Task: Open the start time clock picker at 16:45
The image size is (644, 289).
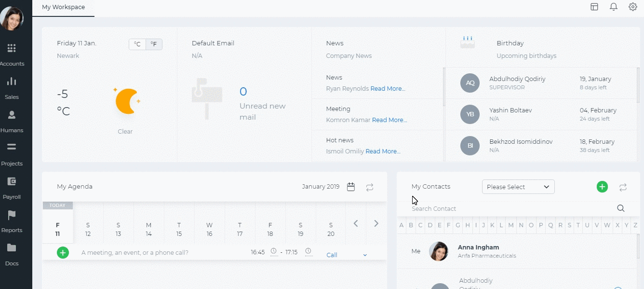Action: (x=273, y=251)
